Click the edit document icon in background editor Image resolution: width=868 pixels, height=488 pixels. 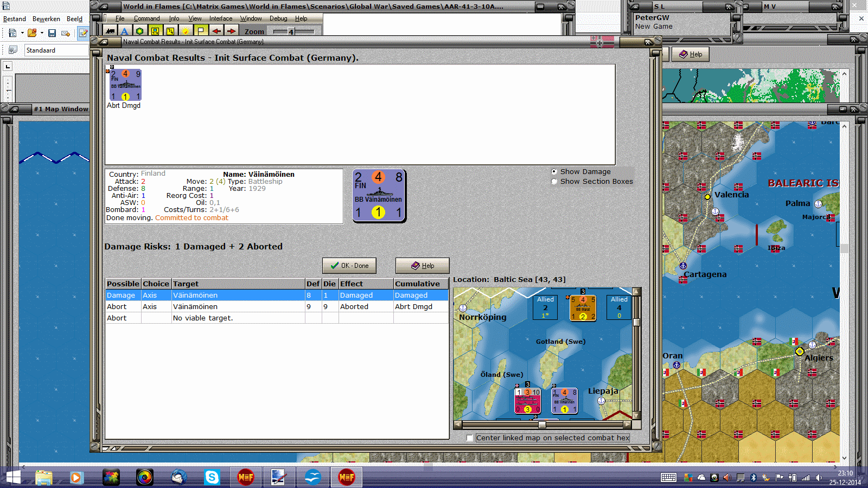click(x=83, y=33)
